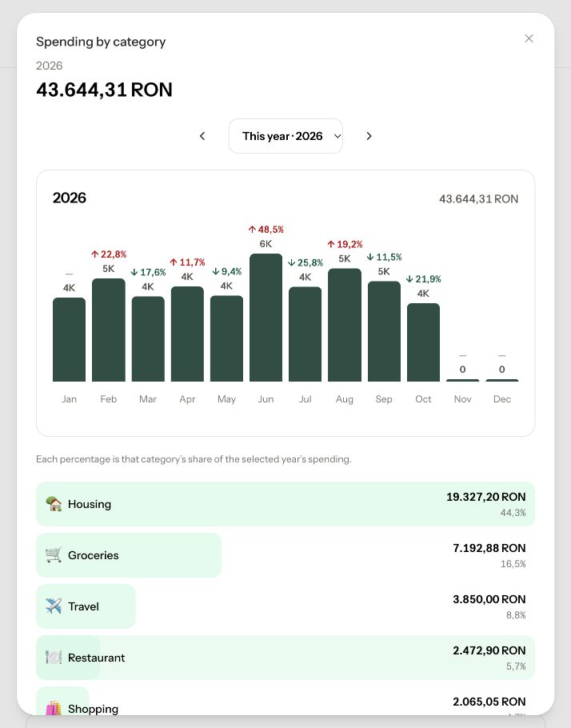Screen dimensions: 571x728
Task: Click the 44,3% Housing share
Action: pos(513,513)
